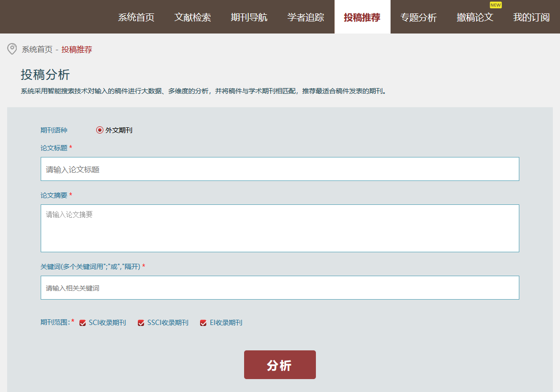The image size is (560, 392).
Task: Uncheck the SCI收录期刊 checkbox
Action: [82, 323]
